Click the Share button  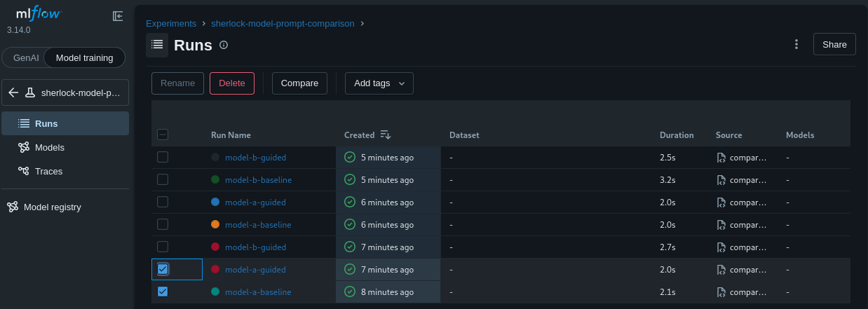(x=834, y=44)
